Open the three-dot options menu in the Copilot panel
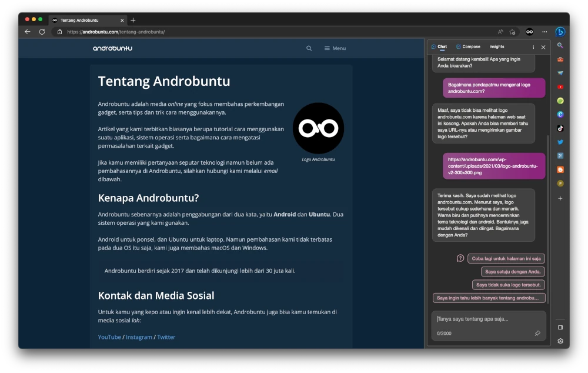The height and width of the screenshot is (373, 588). coord(533,46)
